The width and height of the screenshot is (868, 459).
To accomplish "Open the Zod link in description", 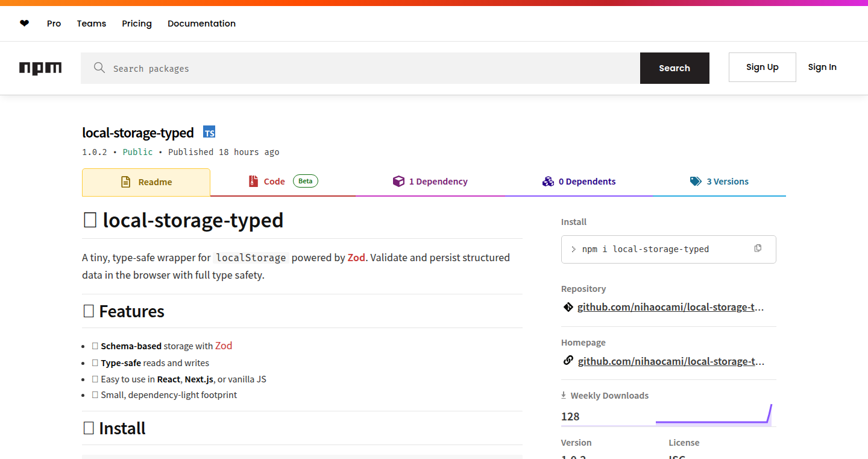I will pyautogui.click(x=356, y=258).
